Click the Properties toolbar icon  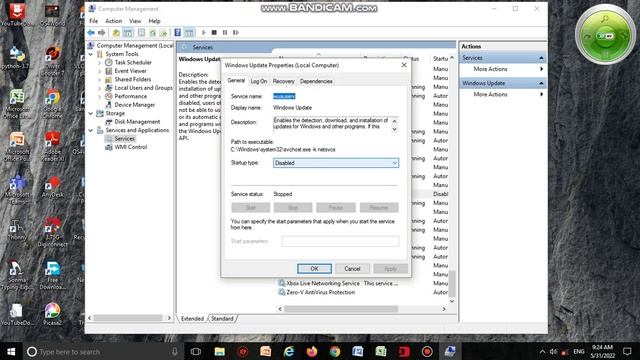tap(141, 33)
